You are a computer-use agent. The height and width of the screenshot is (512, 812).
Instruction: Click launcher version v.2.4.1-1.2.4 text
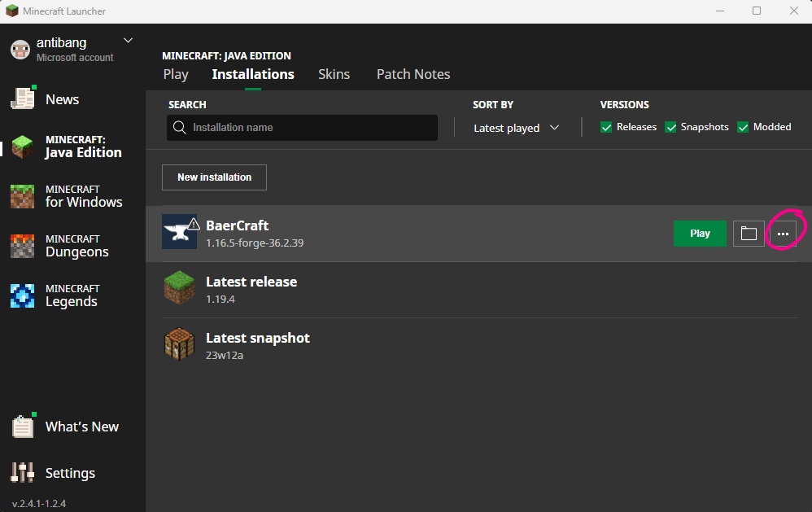[39, 504]
